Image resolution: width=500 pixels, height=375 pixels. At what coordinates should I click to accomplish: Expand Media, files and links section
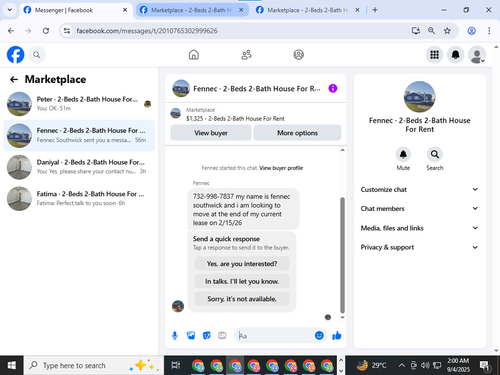pyautogui.click(x=419, y=228)
